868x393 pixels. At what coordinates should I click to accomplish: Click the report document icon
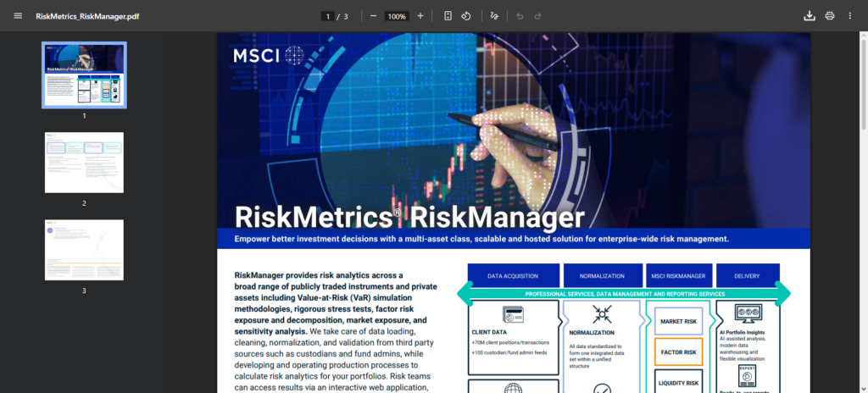748,376
